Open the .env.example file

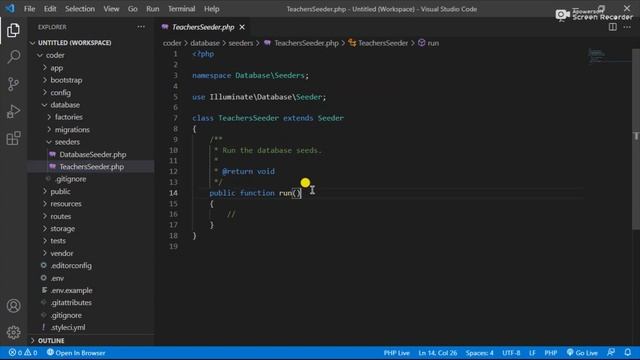(91, 290)
